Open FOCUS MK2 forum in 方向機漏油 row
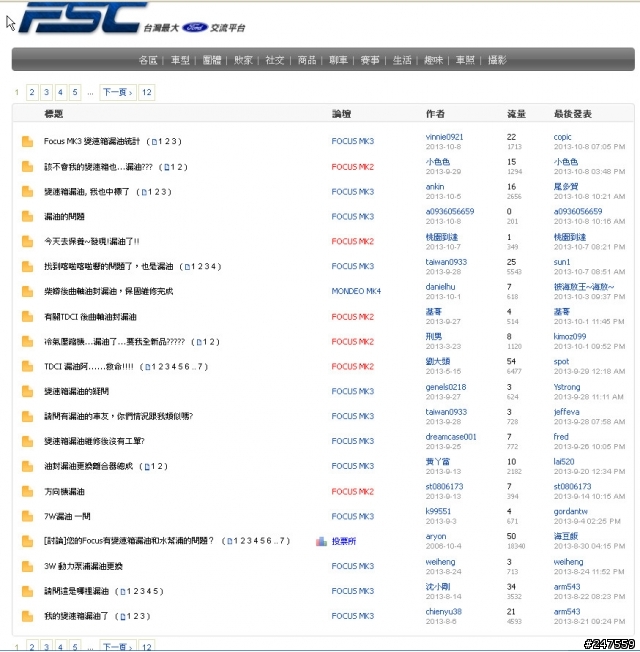This screenshot has height=652, width=640. tap(353, 491)
